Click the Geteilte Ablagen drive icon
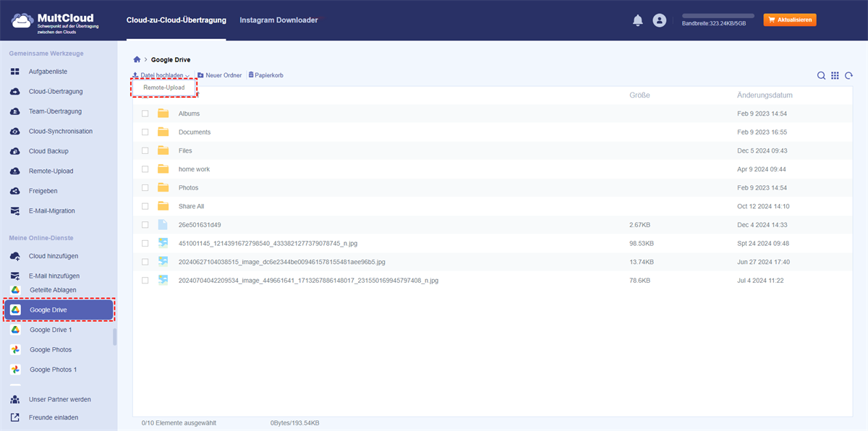 15,290
